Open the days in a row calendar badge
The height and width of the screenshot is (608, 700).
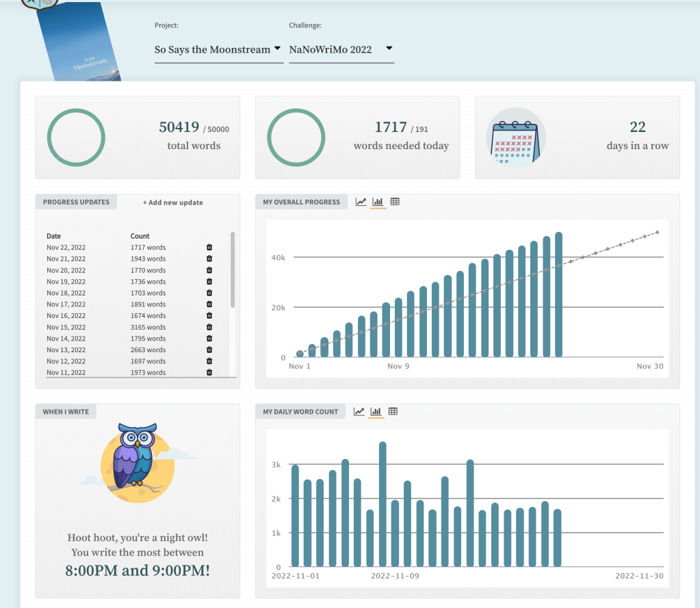(x=515, y=137)
